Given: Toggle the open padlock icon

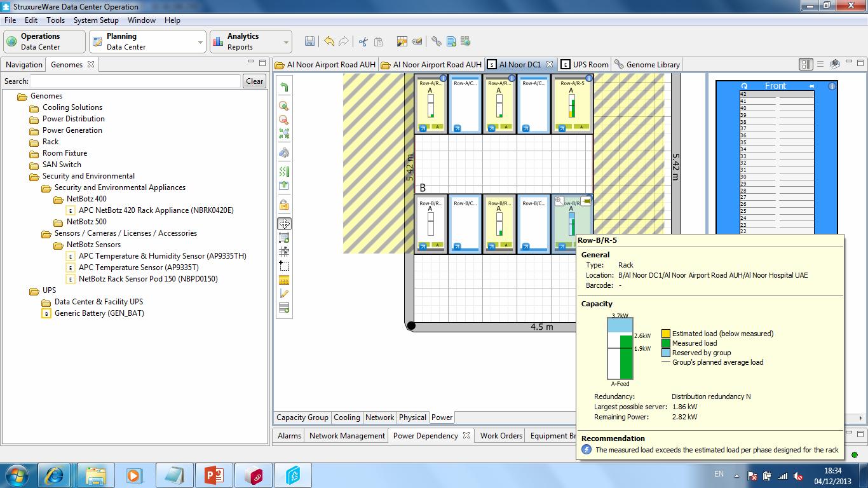Looking at the screenshot, I should pyautogui.click(x=284, y=205).
